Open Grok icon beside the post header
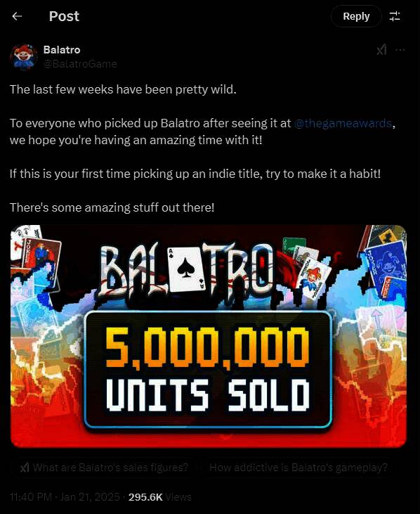The width and height of the screenshot is (420, 514). pyautogui.click(x=381, y=50)
